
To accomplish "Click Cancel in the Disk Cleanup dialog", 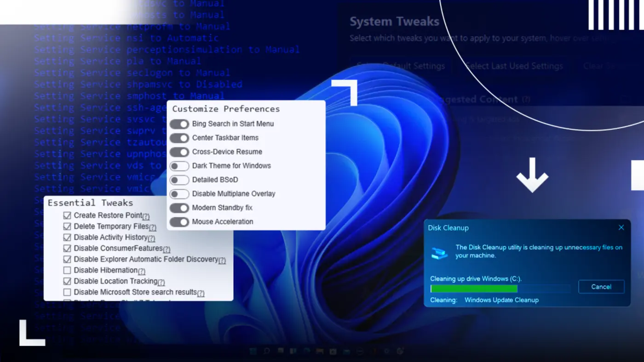I will click(x=601, y=287).
